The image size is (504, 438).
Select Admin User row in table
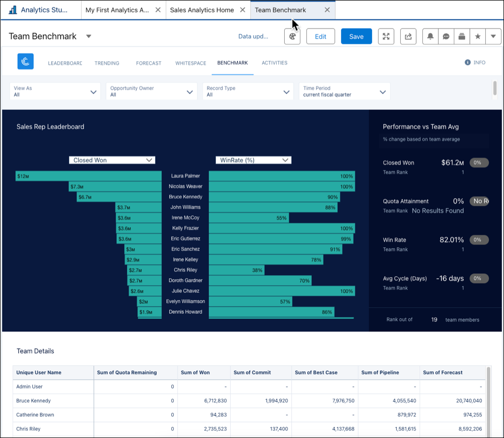click(x=249, y=387)
